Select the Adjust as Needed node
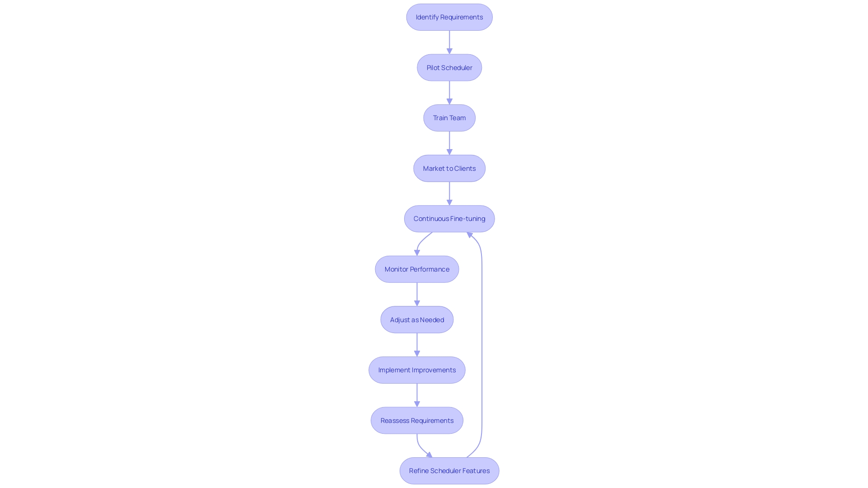This screenshot has height=488, width=868. pos(417,319)
